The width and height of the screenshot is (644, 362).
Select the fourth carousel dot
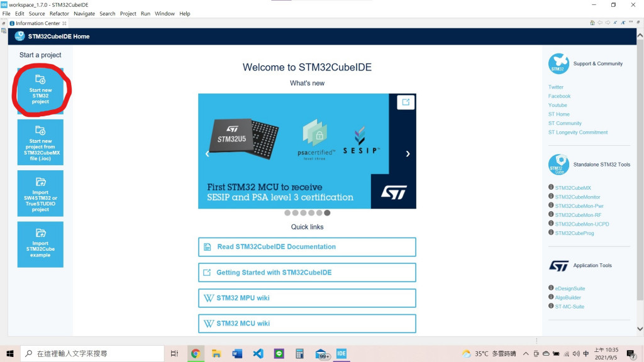[311, 212]
